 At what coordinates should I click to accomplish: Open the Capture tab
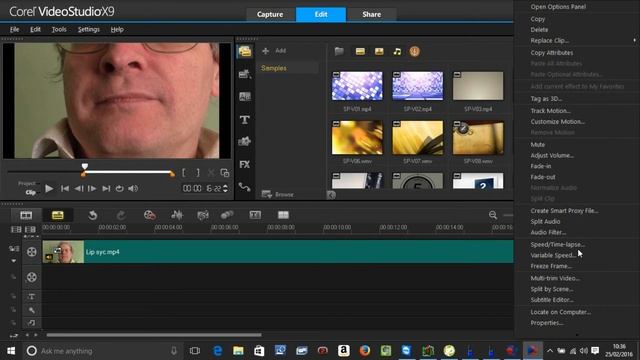click(270, 14)
